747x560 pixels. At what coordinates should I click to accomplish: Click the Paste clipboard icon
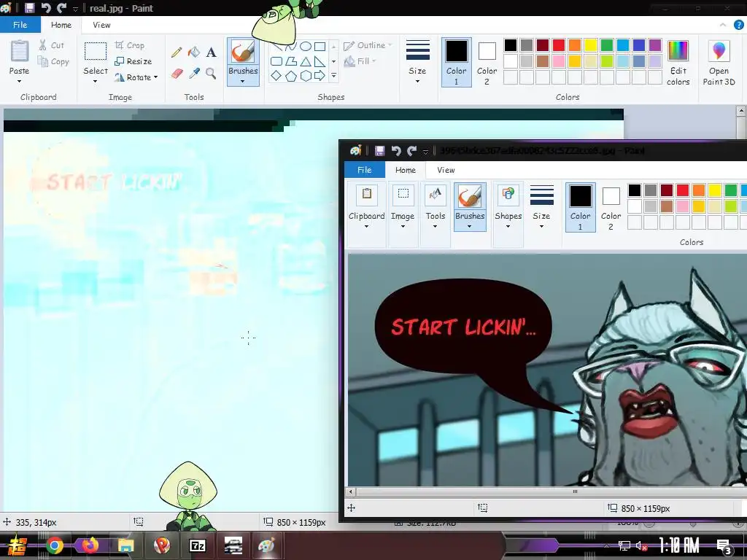click(x=20, y=51)
